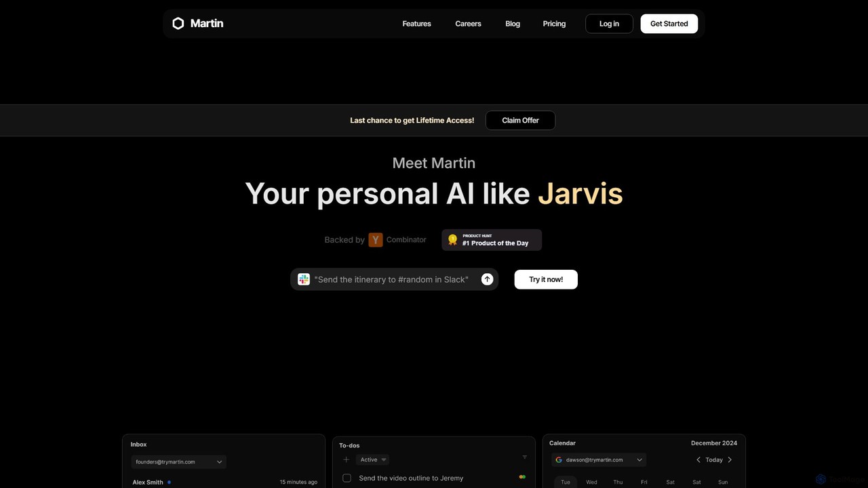Select the Tue day tab in the calendar
868x488 pixels.
(566, 482)
